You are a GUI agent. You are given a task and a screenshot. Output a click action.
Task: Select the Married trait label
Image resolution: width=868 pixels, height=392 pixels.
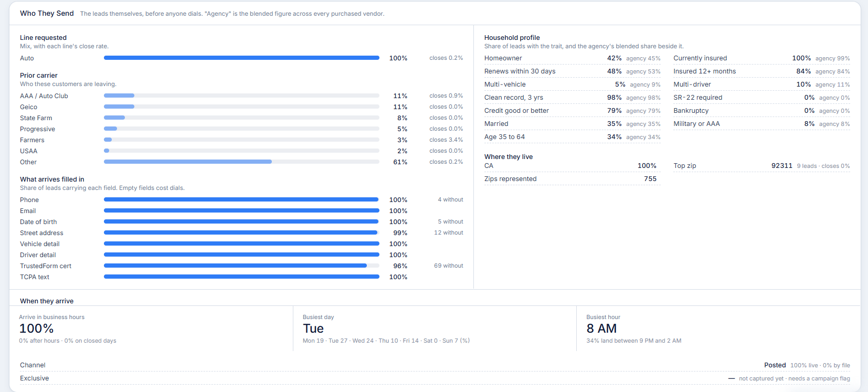click(496, 124)
